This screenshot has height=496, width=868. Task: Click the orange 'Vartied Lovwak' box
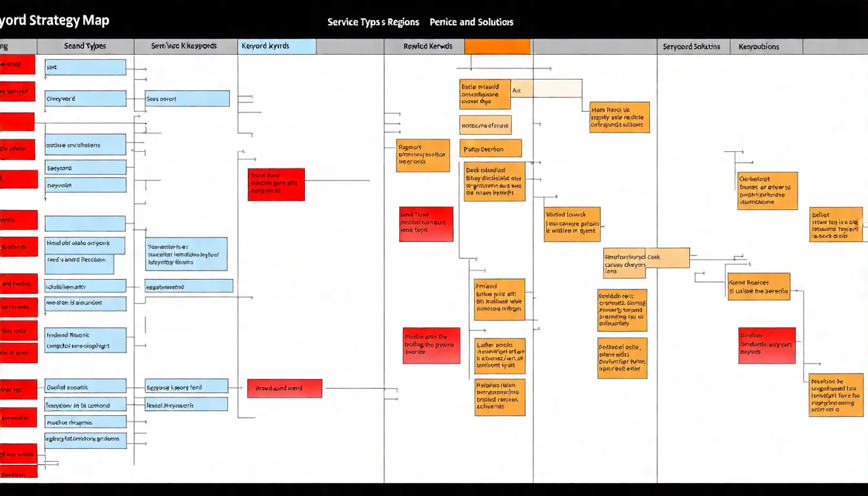coord(572,224)
